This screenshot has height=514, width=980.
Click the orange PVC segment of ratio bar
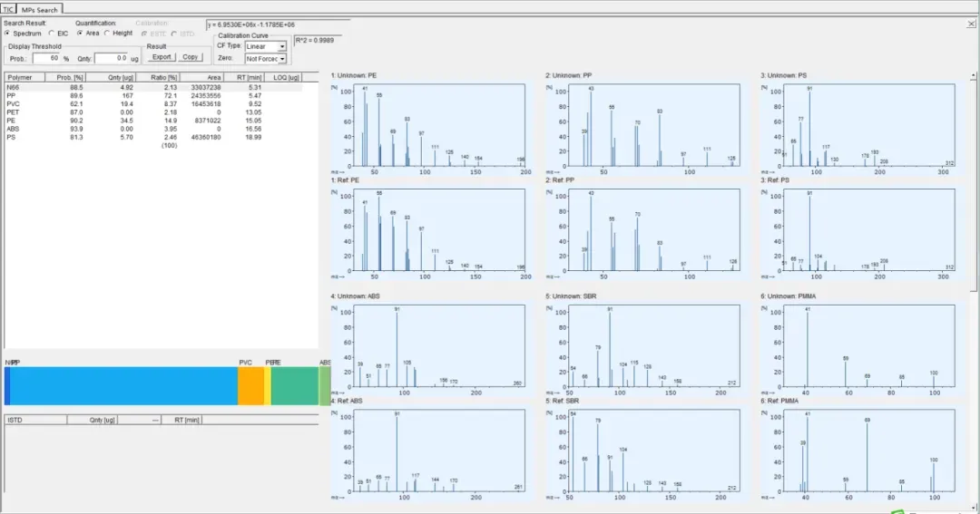click(x=250, y=386)
